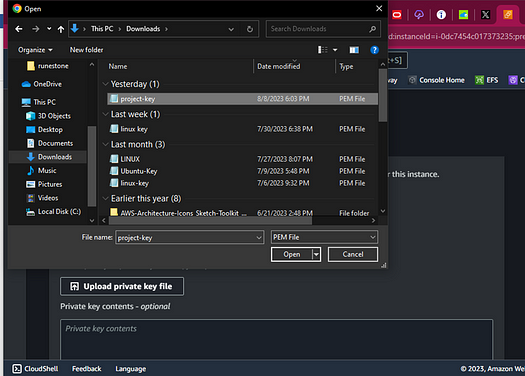Screen dimensions: 525x376
Task: Refresh the Downloads folder listing
Action: 250,29
